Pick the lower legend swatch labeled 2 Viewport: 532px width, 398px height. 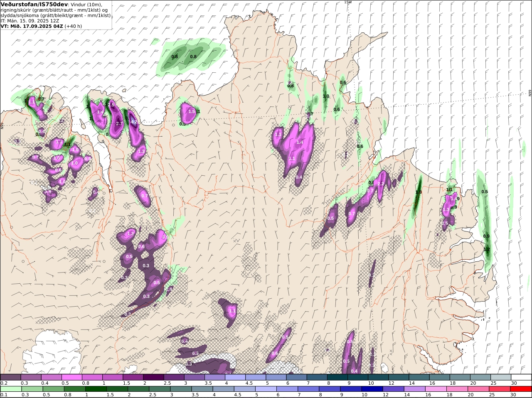[138, 389]
